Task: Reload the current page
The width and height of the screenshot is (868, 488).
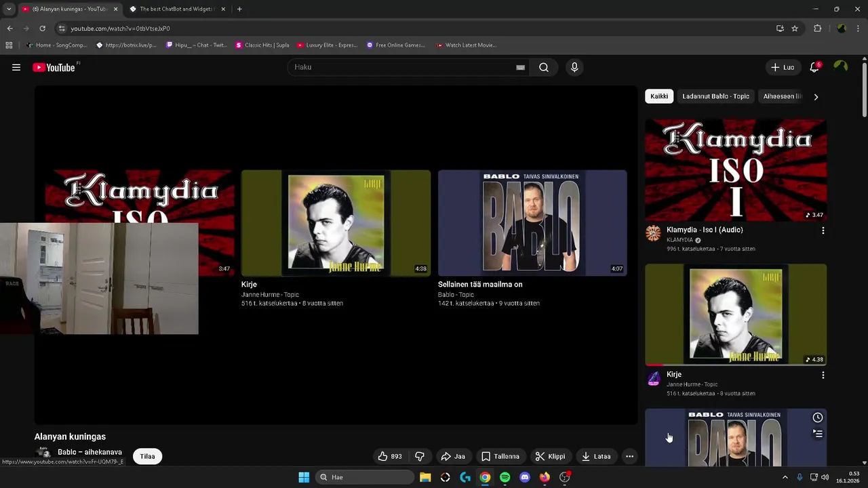Action: coord(42,28)
